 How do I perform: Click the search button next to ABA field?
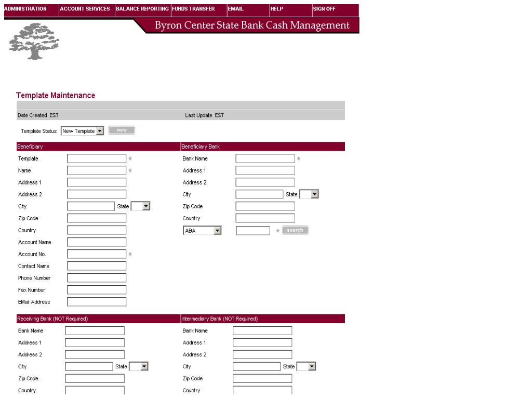click(x=295, y=230)
